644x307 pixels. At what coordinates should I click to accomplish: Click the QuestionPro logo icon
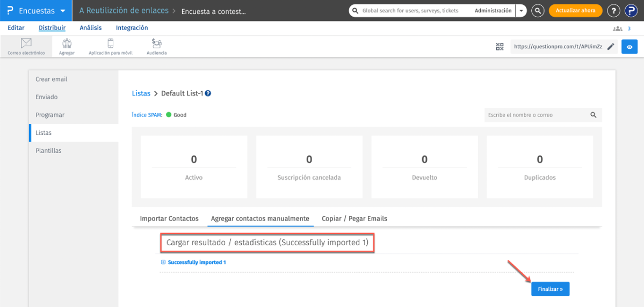tap(10, 11)
